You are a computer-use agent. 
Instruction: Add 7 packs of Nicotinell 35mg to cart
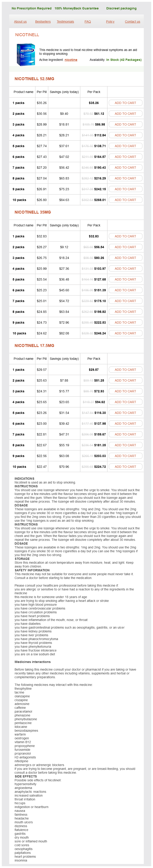[x=125, y=301]
